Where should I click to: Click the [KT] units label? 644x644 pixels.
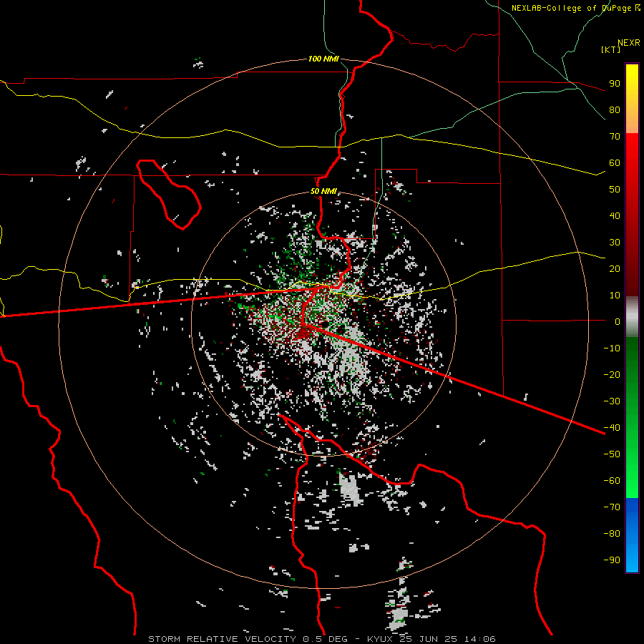[x=611, y=49]
